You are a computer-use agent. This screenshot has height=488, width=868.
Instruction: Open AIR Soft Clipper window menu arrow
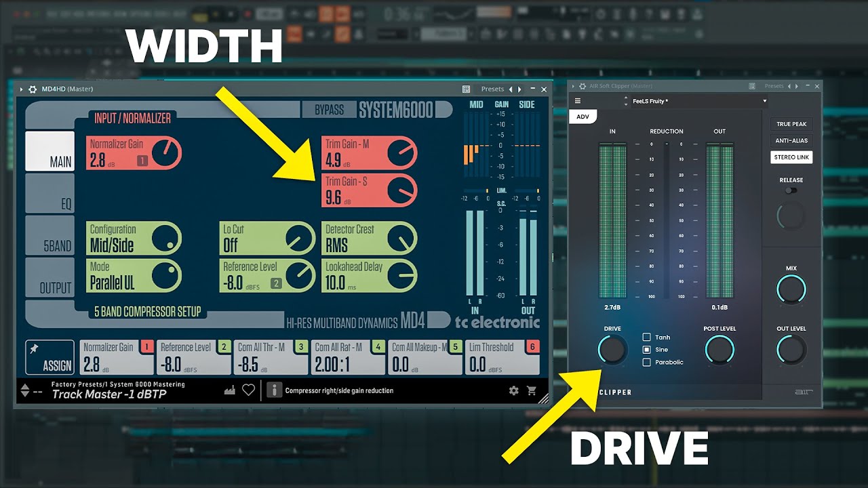(573, 86)
